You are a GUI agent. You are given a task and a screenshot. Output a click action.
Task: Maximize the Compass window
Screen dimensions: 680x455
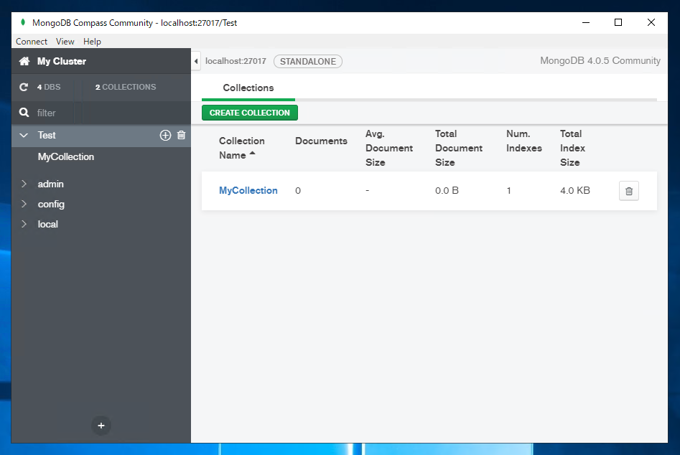[618, 22]
